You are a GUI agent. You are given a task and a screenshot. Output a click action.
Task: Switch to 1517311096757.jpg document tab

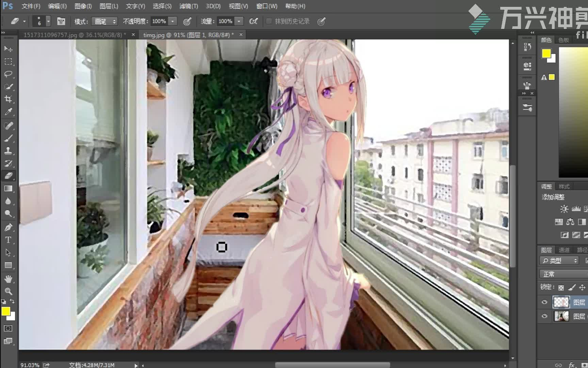tap(75, 35)
